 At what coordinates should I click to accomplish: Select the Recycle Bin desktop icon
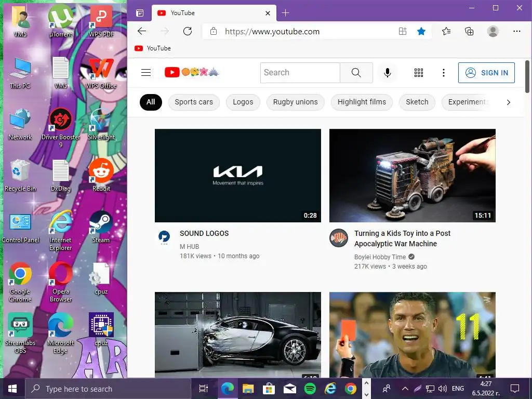[20, 176]
